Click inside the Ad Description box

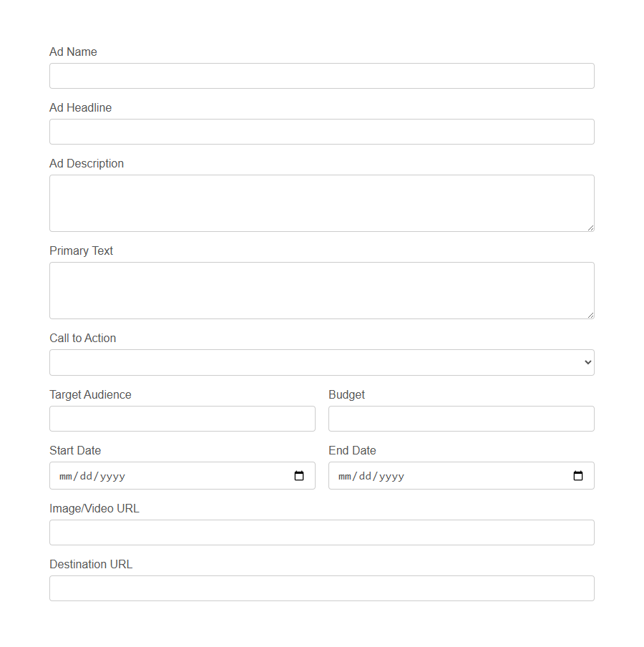(322, 203)
